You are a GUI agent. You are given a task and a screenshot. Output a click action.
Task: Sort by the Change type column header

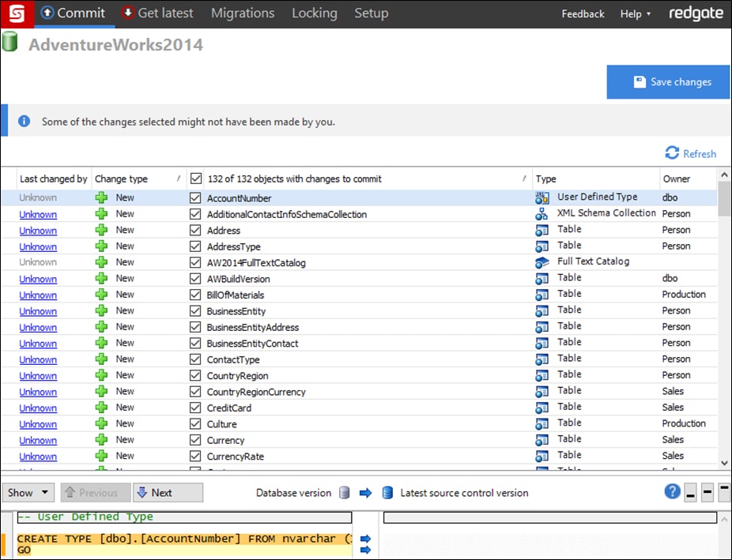122,179
